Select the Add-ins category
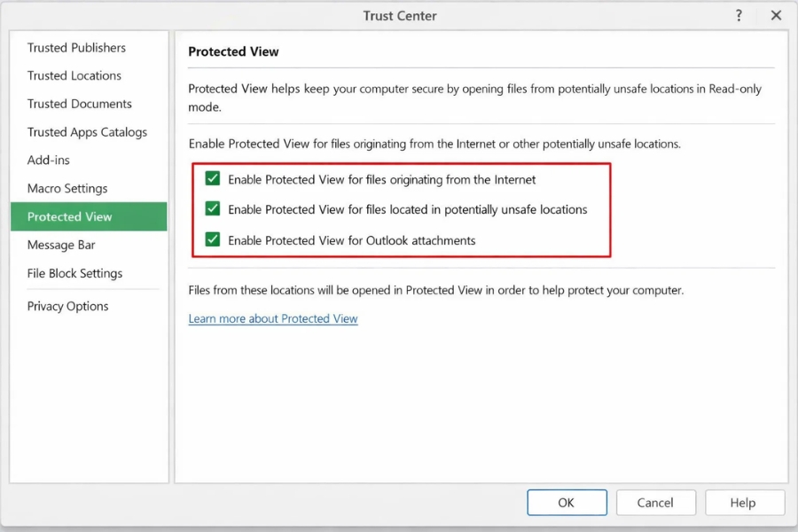 49,160
